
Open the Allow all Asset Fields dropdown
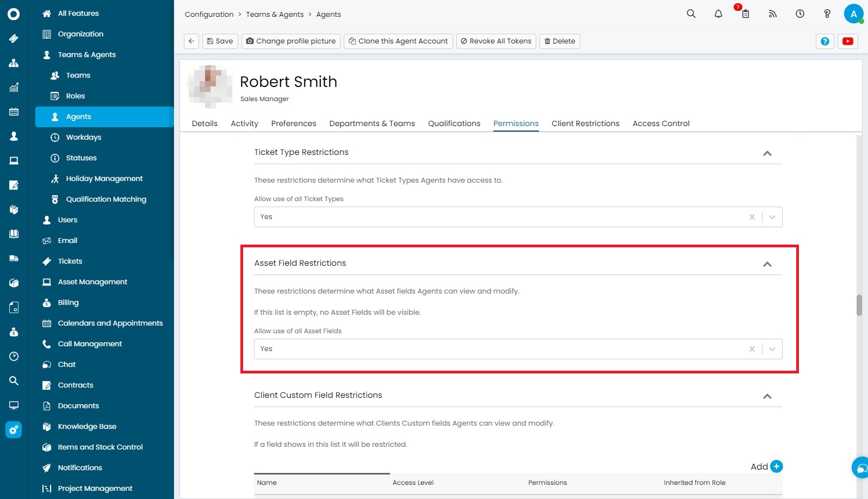click(772, 349)
